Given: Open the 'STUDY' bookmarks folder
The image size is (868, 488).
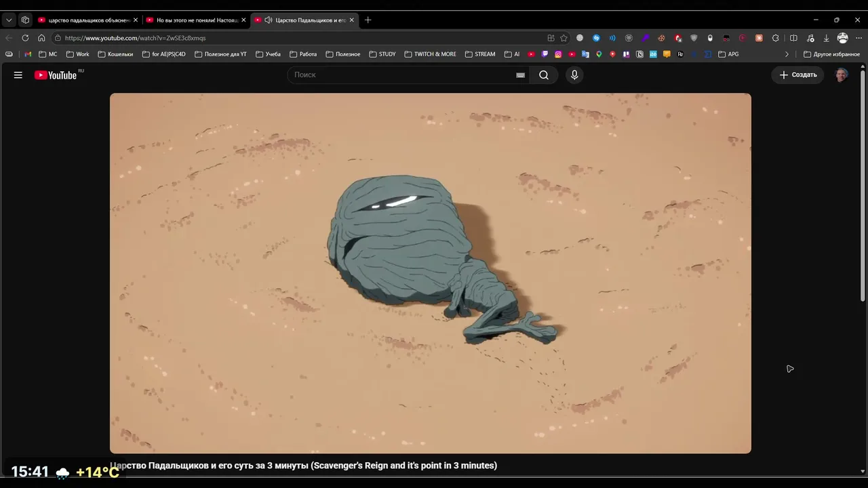Looking at the screenshot, I should pyautogui.click(x=382, y=54).
